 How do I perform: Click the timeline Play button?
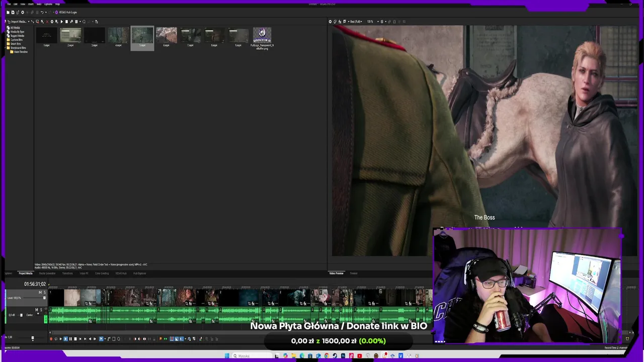point(65,339)
